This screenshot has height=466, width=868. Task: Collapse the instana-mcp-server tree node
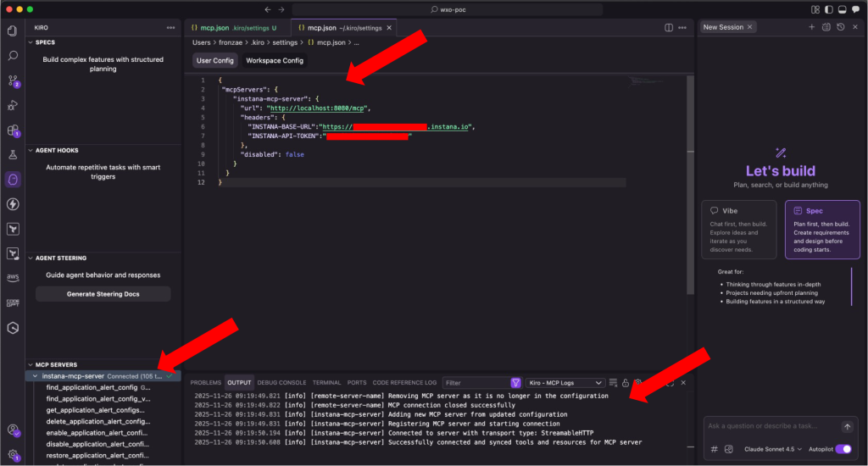click(36, 376)
